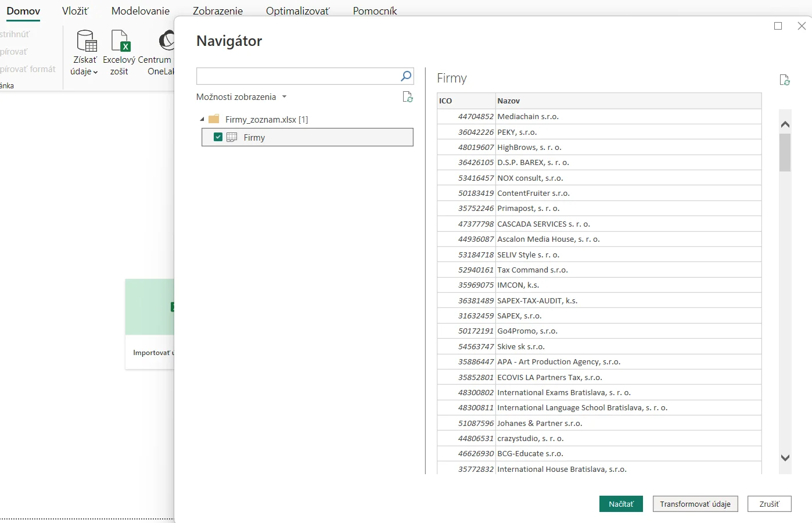This screenshot has width=812, height=523.
Task: Click the International Exams Bratislava cell
Action: pyautogui.click(x=628, y=392)
